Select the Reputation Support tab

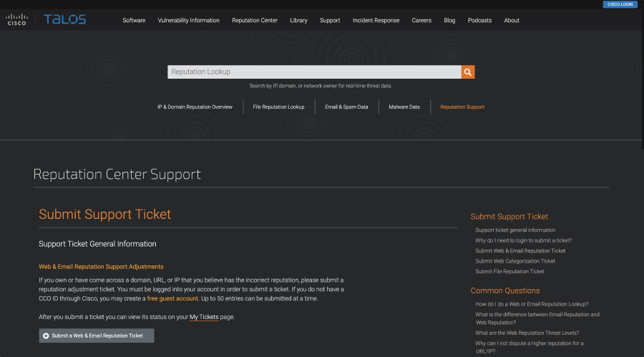click(x=462, y=107)
